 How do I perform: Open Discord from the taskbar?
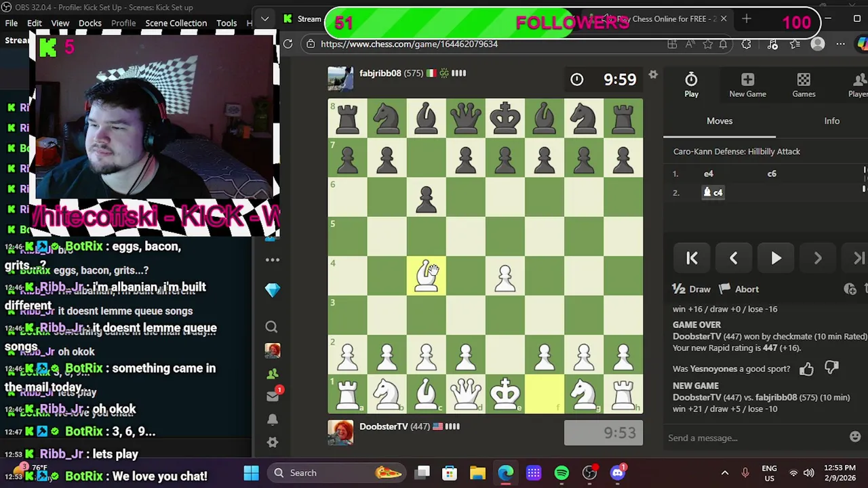pyautogui.click(x=618, y=473)
